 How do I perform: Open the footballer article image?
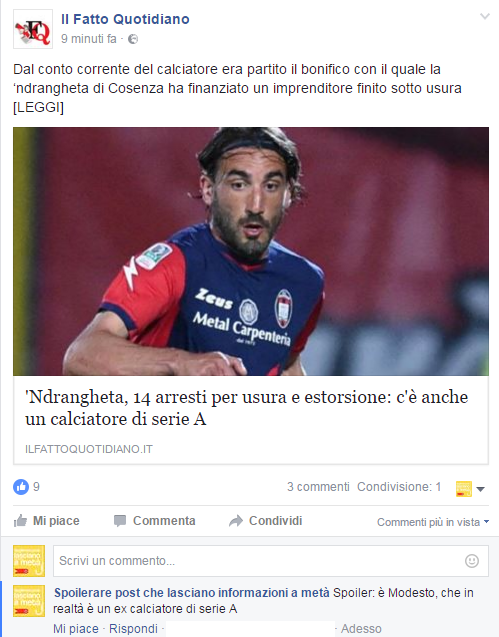(x=251, y=251)
